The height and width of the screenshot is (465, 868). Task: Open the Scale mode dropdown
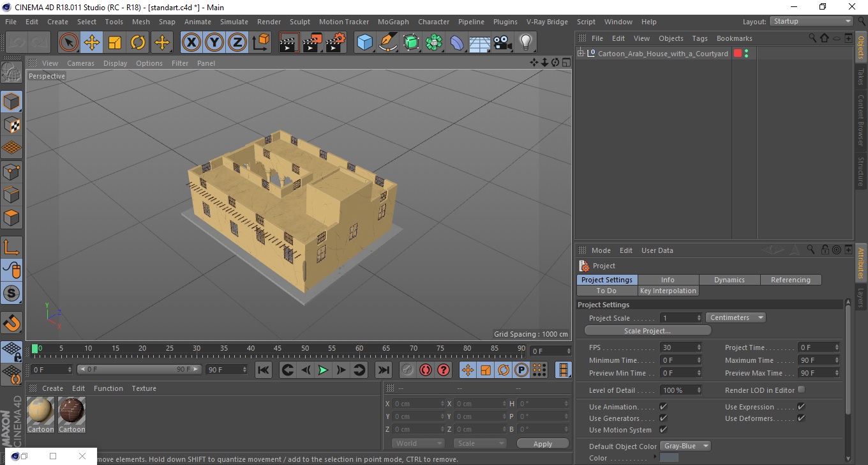point(480,443)
